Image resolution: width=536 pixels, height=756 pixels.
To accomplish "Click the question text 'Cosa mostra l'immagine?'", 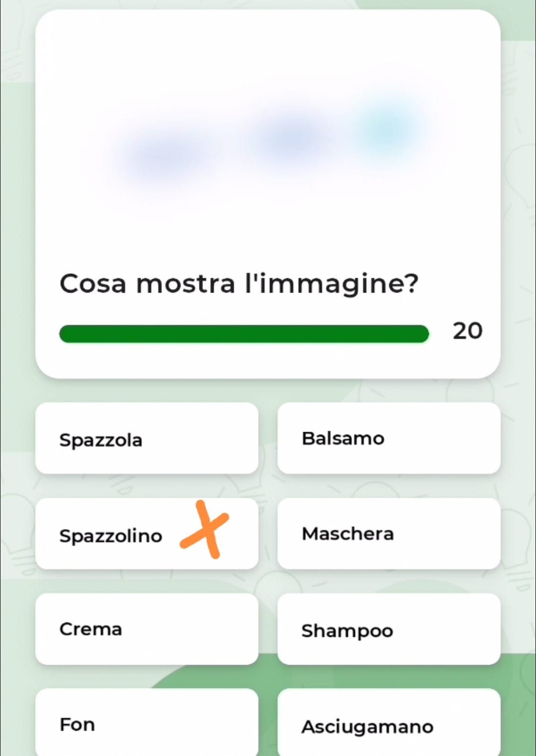I will click(239, 284).
